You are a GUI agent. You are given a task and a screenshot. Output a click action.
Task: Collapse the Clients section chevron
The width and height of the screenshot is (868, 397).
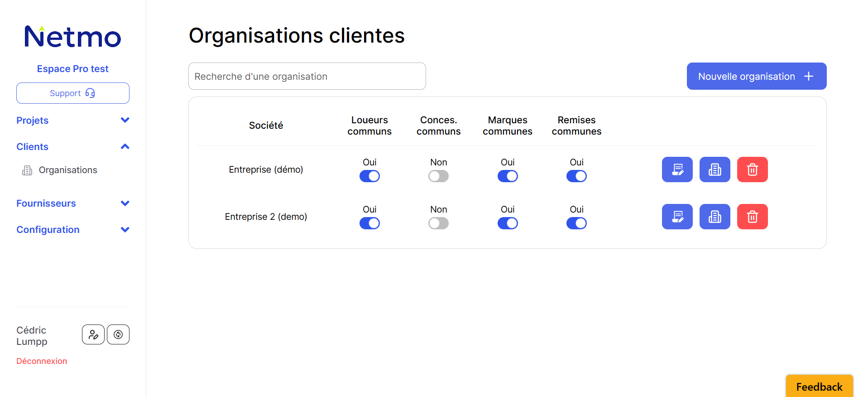125,146
